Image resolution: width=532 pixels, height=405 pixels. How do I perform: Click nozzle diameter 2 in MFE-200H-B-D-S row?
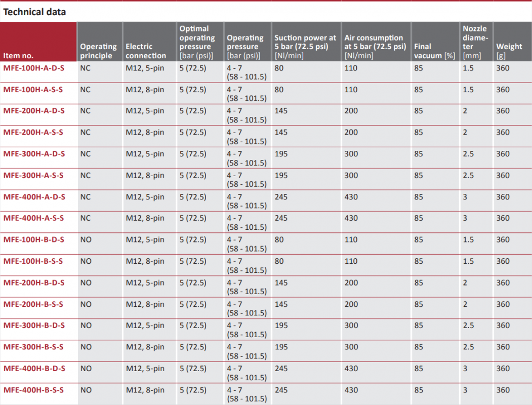point(465,283)
